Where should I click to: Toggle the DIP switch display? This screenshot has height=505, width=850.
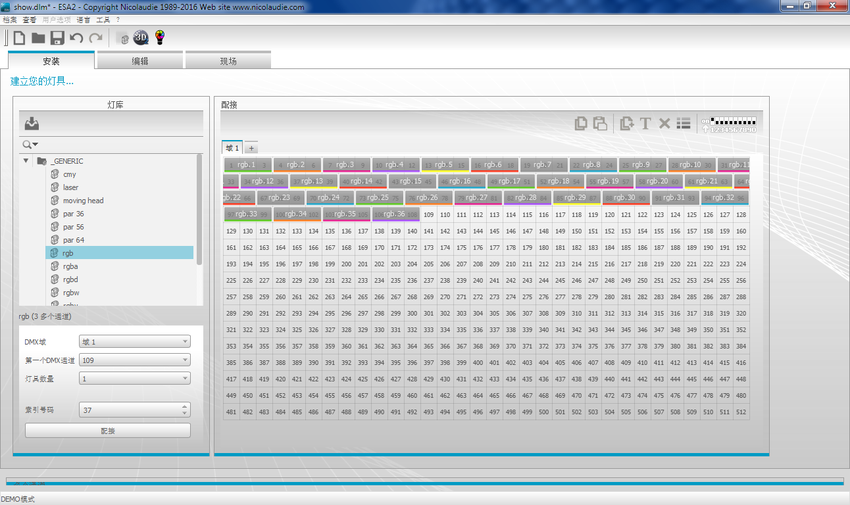coord(729,125)
